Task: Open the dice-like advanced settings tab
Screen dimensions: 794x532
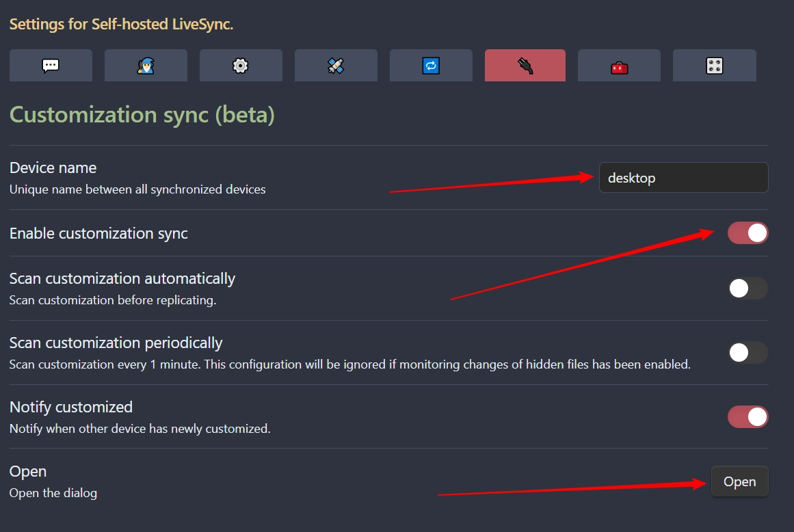Action: (x=715, y=65)
